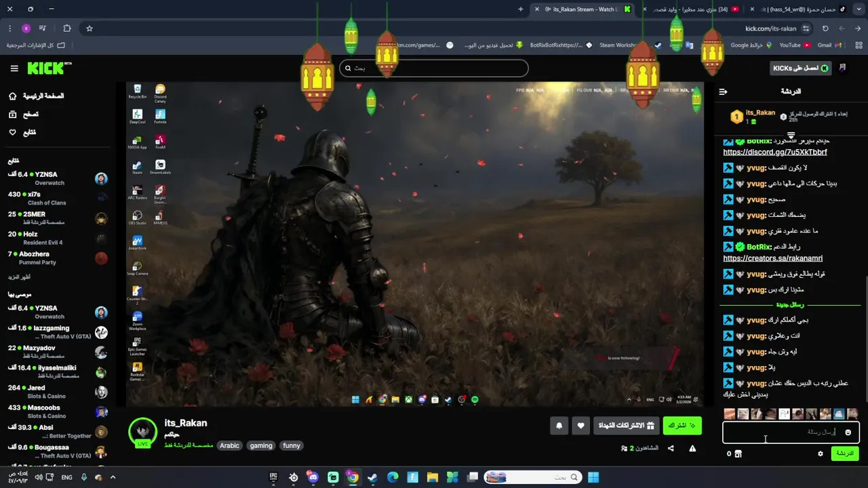Open Steam from the Windows taskbar
The height and width of the screenshot is (488, 868).
pyautogui.click(x=372, y=477)
